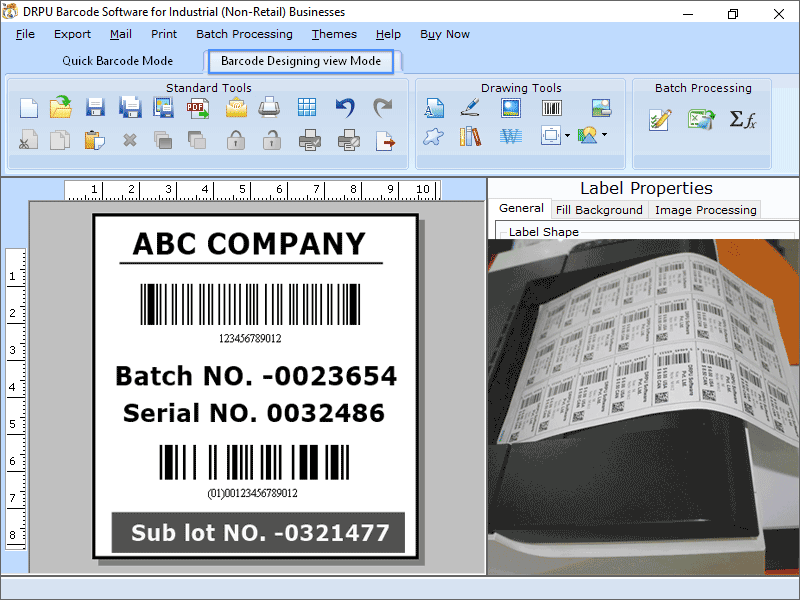Click the geometric shapes picture tool

click(588, 135)
